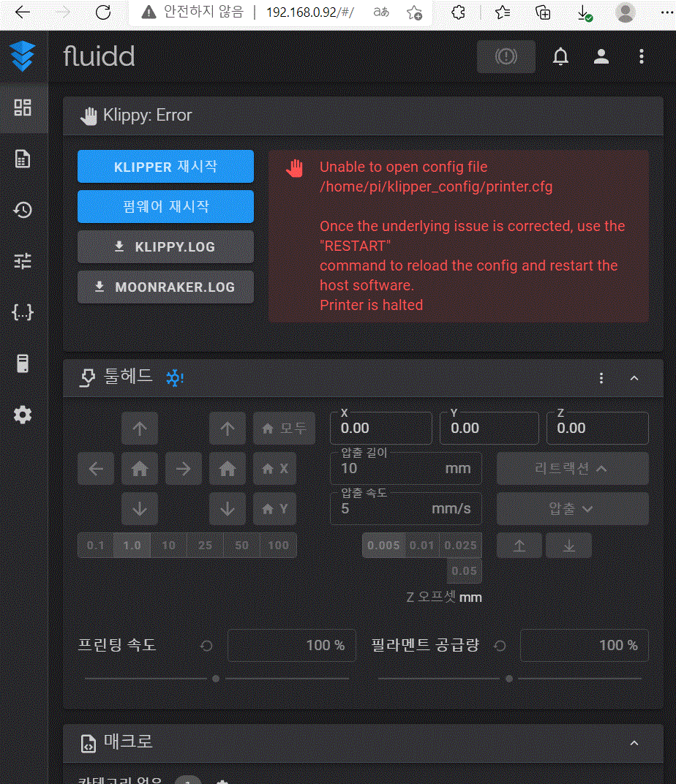
Task: Click the 프린팅 속도 slider handle
Action: coord(216,679)
